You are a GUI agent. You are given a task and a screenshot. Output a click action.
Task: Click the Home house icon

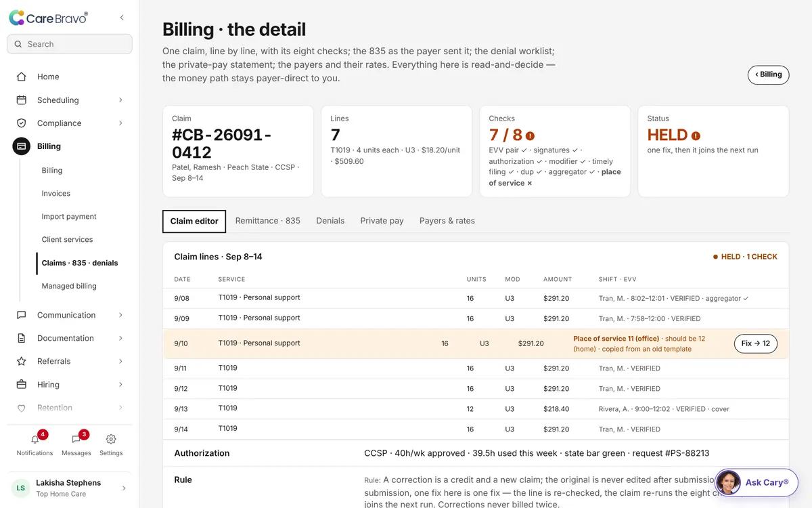click(22, 77)
